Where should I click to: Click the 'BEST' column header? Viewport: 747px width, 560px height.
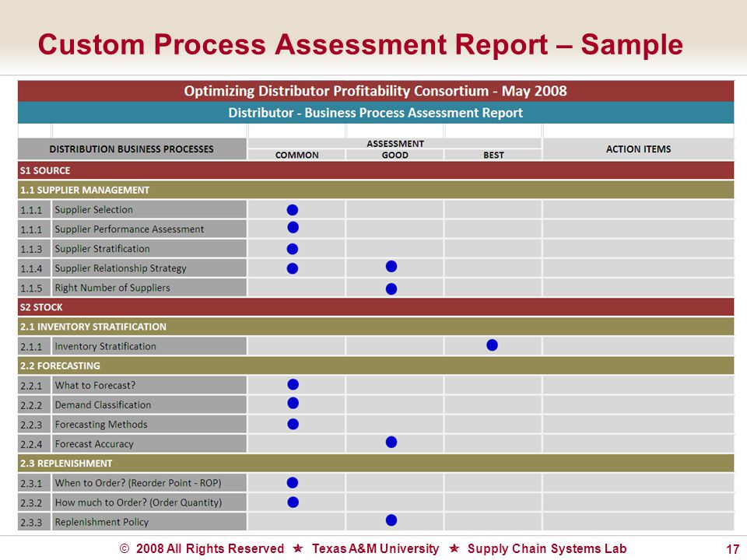tap(493, 155)
